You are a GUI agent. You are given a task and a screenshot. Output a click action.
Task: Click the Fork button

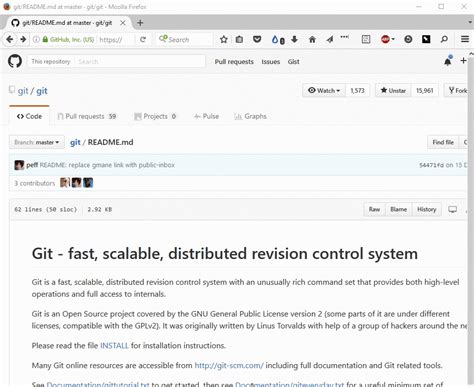click(x=457, y=90)
